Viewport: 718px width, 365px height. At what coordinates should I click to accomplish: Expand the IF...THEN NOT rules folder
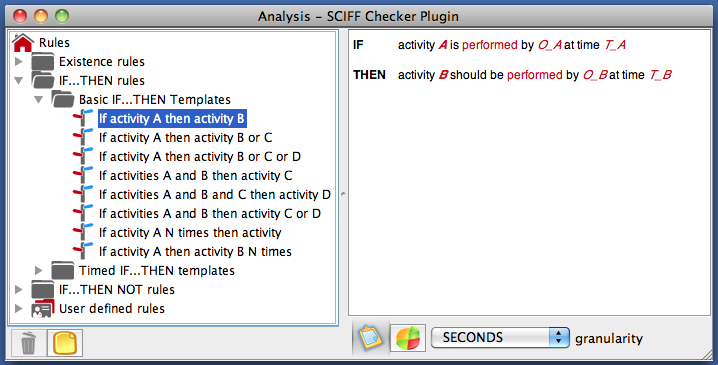tap(18, 289)
